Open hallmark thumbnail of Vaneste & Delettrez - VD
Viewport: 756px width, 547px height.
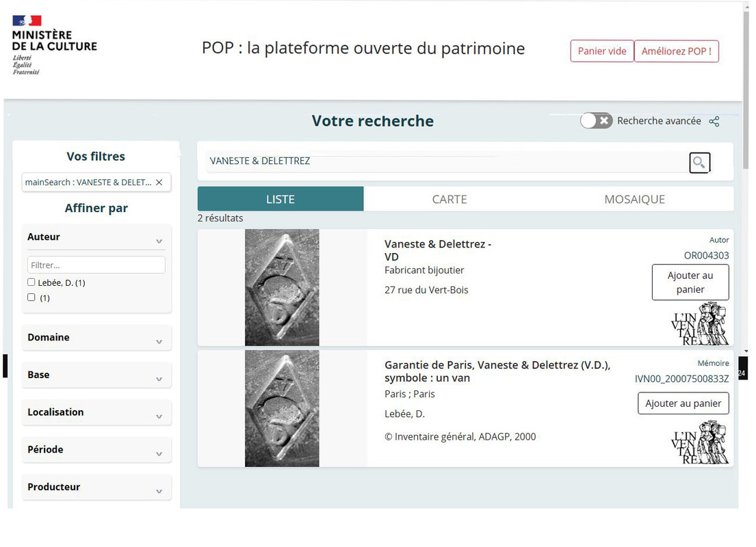(282, 287)
